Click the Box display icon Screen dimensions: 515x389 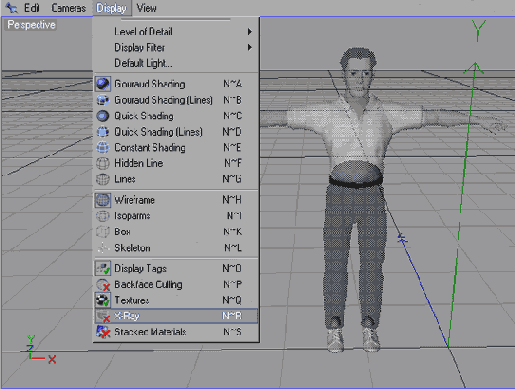point(103,232)
